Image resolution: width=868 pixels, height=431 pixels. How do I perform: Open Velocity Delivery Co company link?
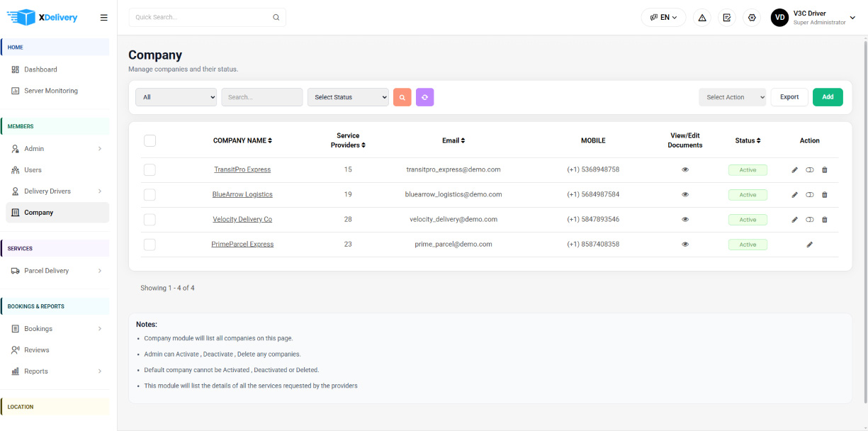pyautogui.click(x=242, y=220)
